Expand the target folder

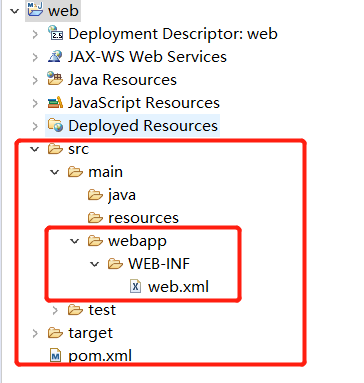click(35, 333)
